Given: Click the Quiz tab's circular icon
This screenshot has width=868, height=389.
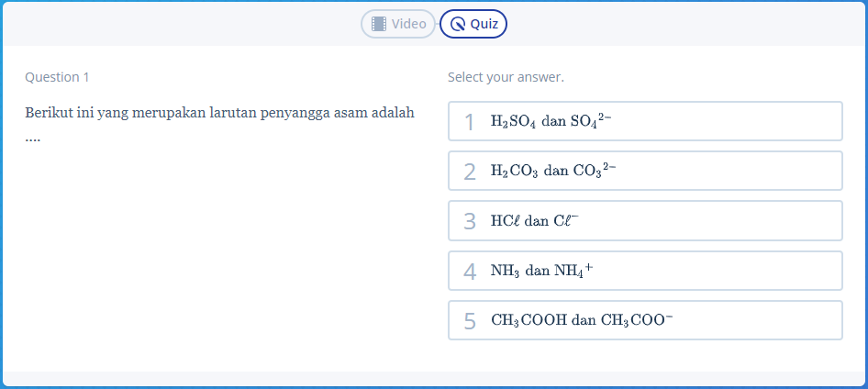Looking at the screenshot, I should pyautogui.click(x=458, y=25).
